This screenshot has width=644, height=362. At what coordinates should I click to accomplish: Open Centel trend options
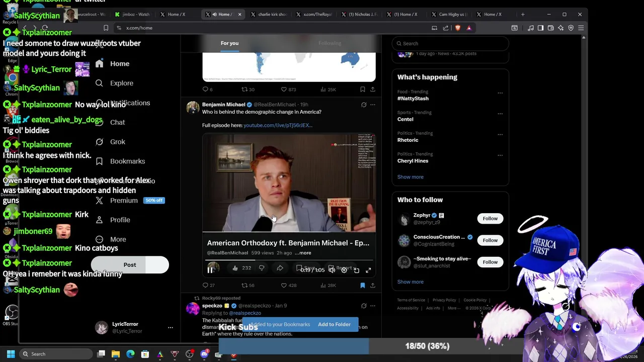pos(500,114)
